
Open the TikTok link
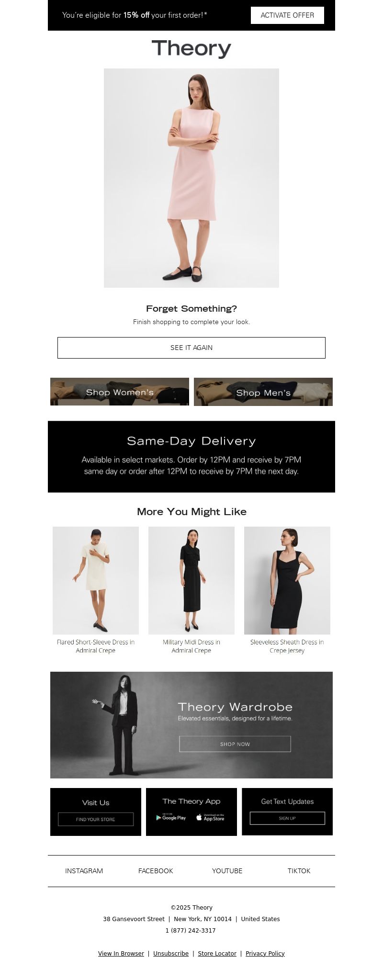tap(299, 871)
